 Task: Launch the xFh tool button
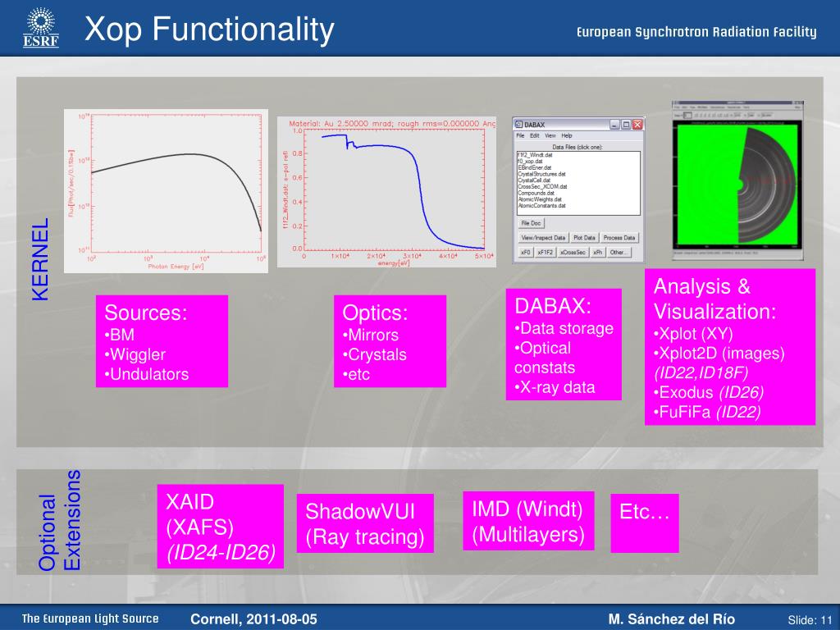click(x=597, y=253)
